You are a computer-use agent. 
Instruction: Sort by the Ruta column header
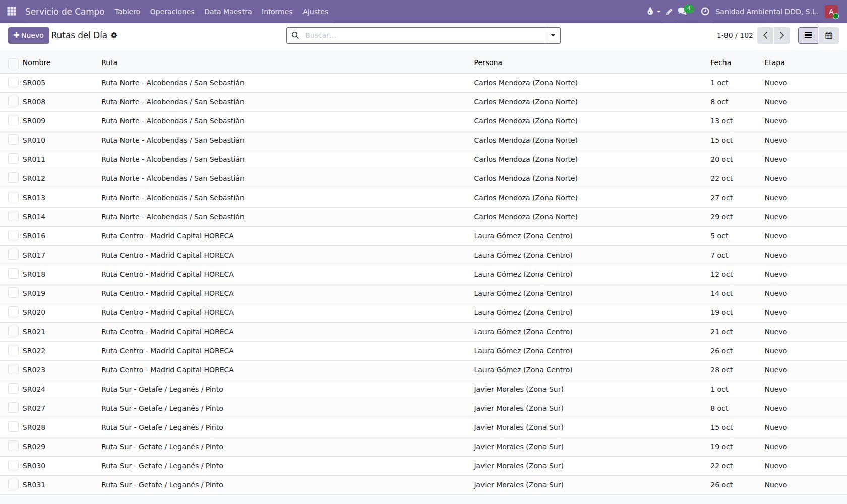[109, 62]
